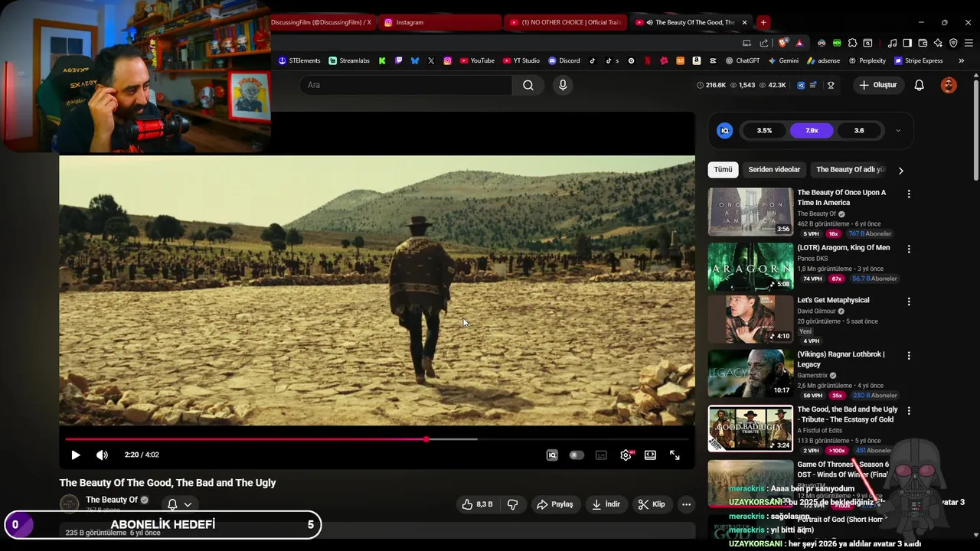Open YouTube notifications bell in the header

pos(919,85)
